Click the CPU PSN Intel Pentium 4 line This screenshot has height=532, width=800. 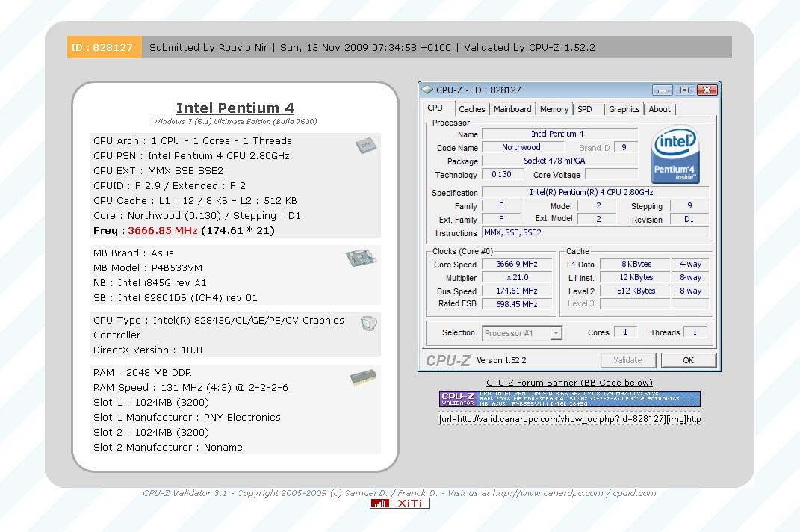click(x=191, y=155)
